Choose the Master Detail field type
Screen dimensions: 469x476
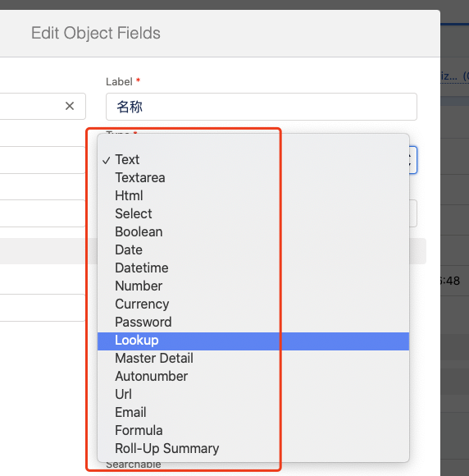click(253, 359)
